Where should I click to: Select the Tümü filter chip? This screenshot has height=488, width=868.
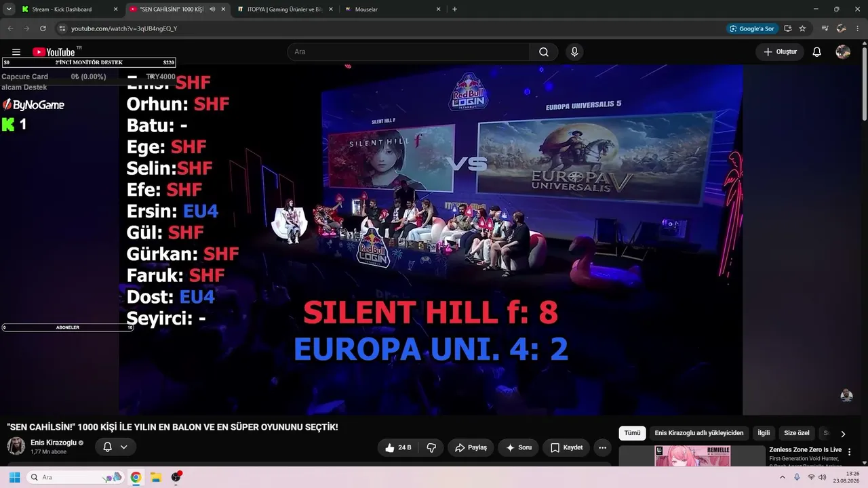coord(632,433)
